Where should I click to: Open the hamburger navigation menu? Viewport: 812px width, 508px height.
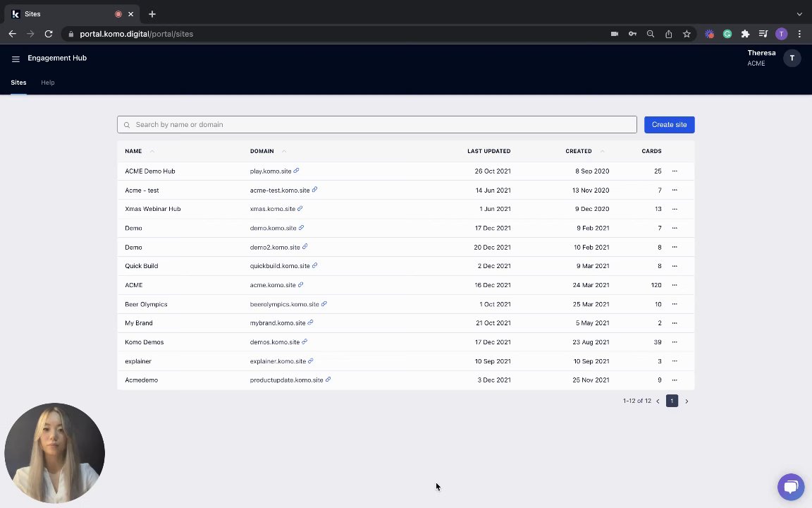pos(16,59)
